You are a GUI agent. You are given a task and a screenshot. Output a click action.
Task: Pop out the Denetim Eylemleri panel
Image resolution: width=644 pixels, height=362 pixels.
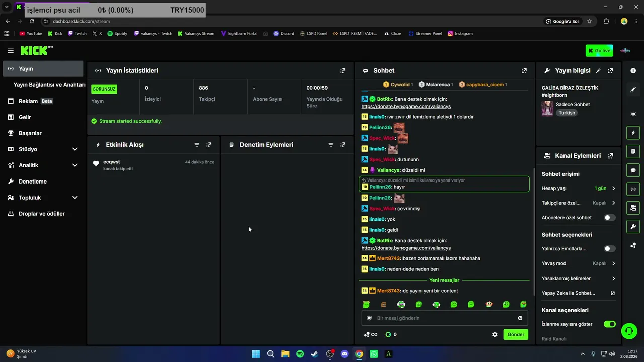[343, 145]
